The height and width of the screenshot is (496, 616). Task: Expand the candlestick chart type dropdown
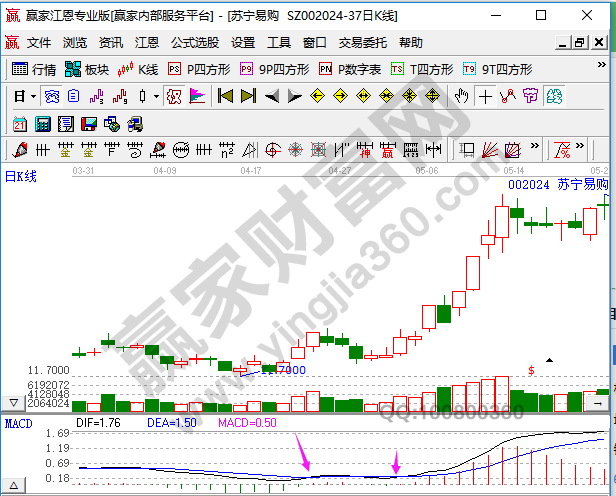156,97
